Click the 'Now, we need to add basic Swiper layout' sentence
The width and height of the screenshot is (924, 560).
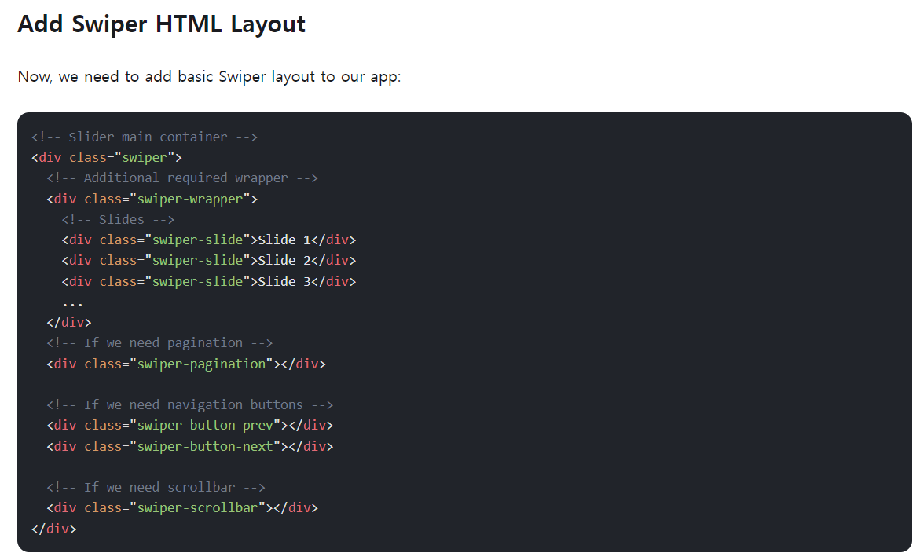pyautogui.click(x=209, y=77)
